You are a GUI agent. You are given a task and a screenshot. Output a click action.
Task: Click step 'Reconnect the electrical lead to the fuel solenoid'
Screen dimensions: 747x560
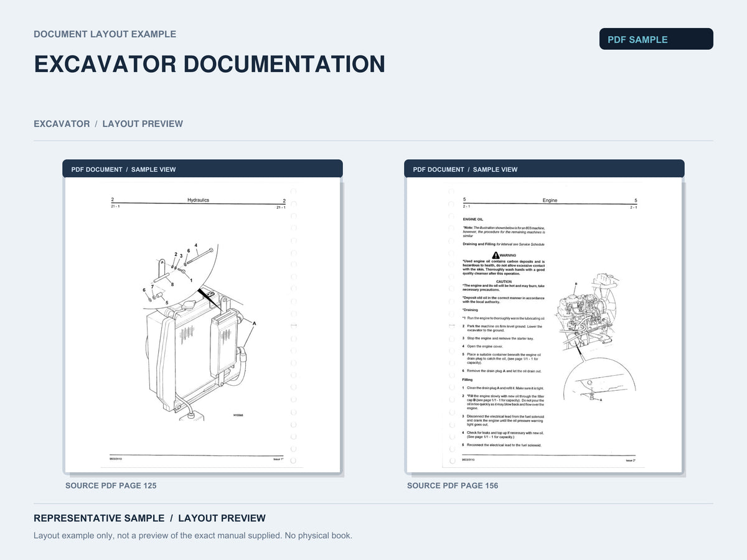pos(502,445)
